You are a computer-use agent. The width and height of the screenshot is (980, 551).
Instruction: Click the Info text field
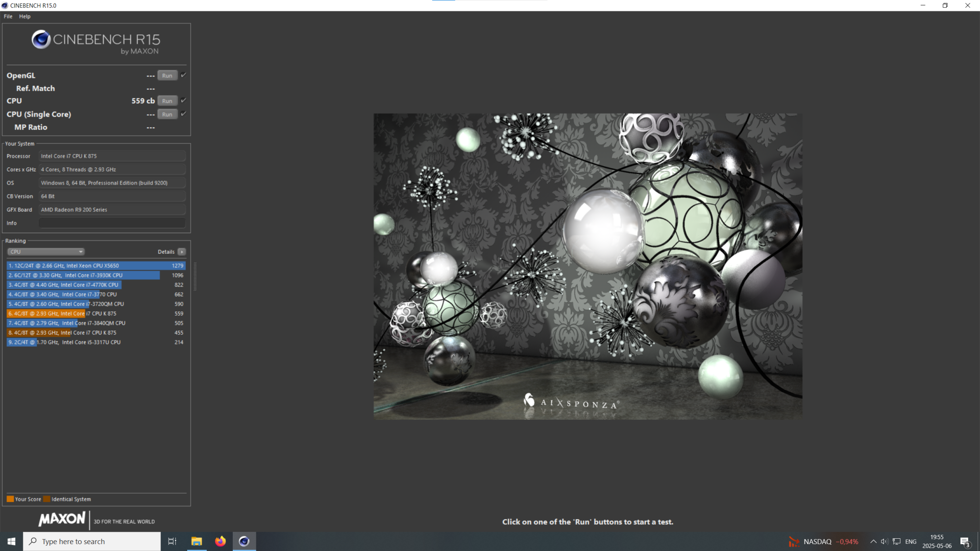click(x=112, y=223)
